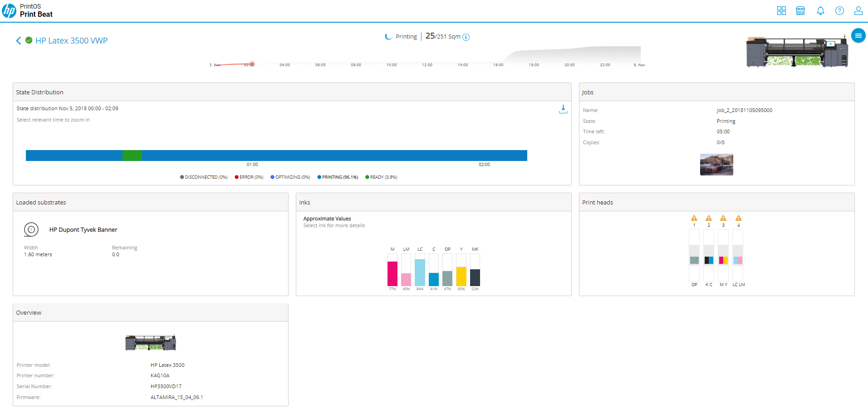
Task: Click the job preview car thumbnail
Action: point(716,165)
